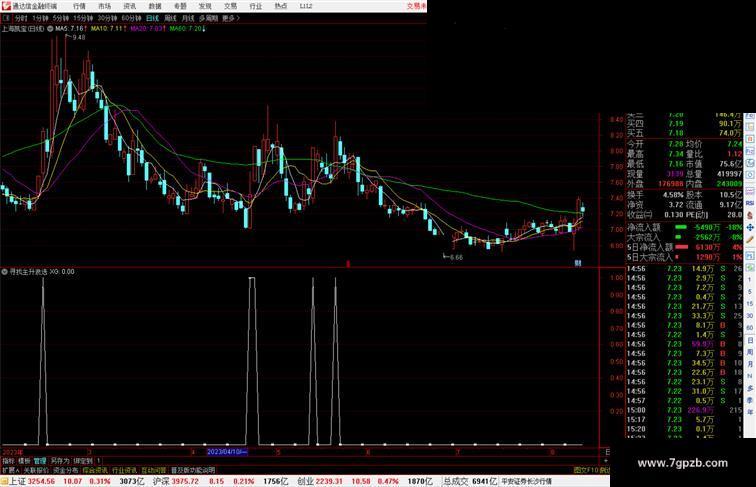
Task: Click the round settings icon beside 上海凯宝
Action: [50, 29]
